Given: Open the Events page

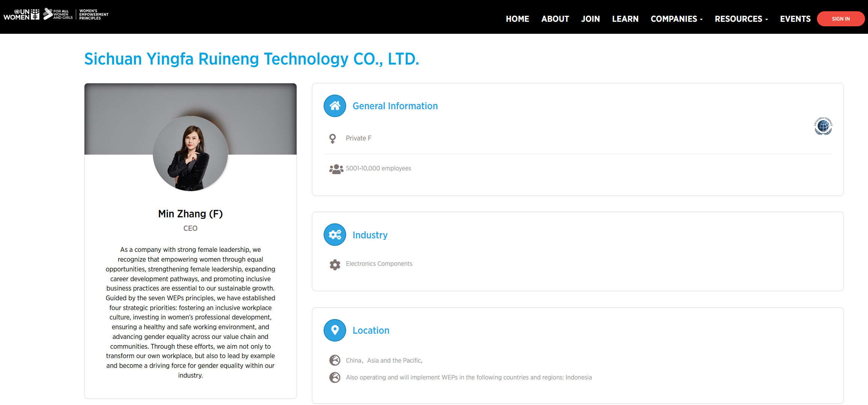Looking at the screenshot, I should [x=795, y=19].
